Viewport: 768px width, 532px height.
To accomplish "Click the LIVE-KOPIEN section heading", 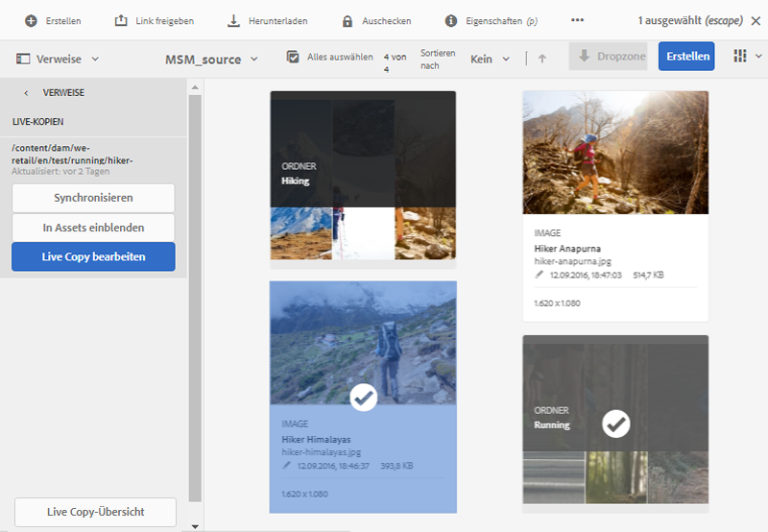I will [x=37, y=122].
